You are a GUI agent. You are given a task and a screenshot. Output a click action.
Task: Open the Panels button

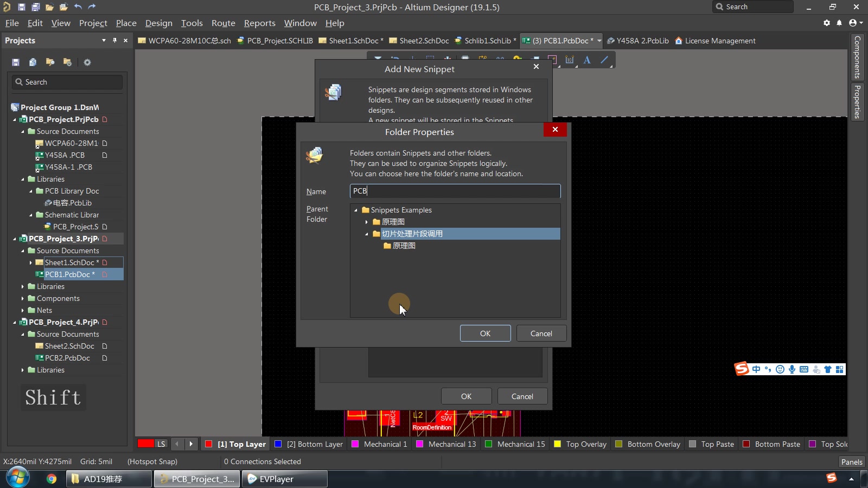click(x=852, y=462)
